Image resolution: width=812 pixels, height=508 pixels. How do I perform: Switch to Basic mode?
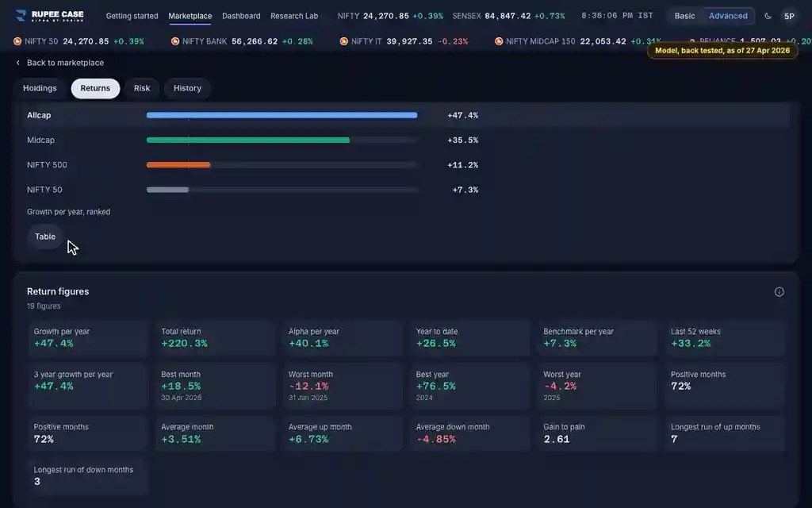684,16
